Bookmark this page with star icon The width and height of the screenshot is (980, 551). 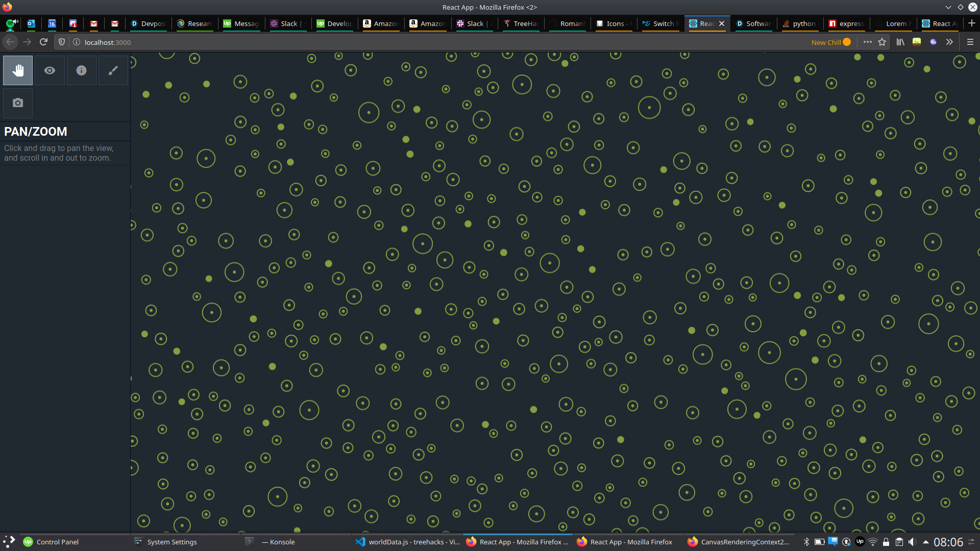click(x=882, y=42)
